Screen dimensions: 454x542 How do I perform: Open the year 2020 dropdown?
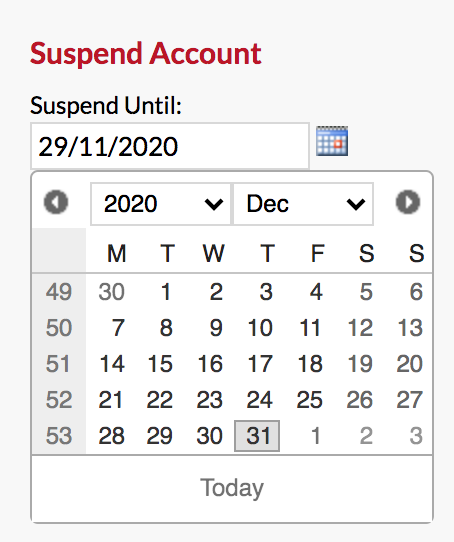coord(160,204)
